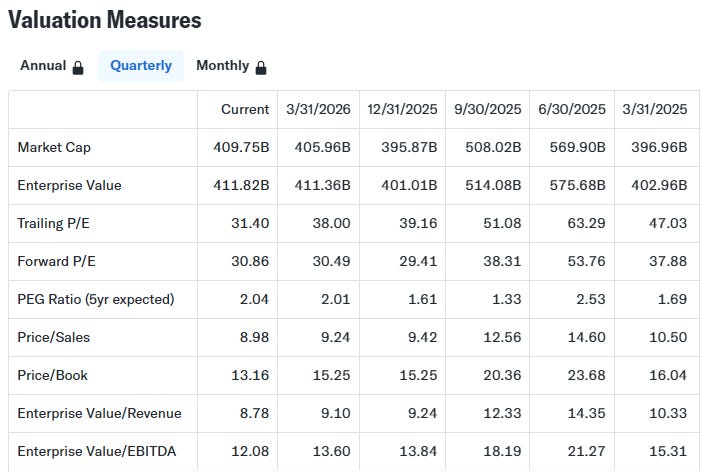
Task: Select Enterprise Value 575.68B cell
Action: (578, 185)
